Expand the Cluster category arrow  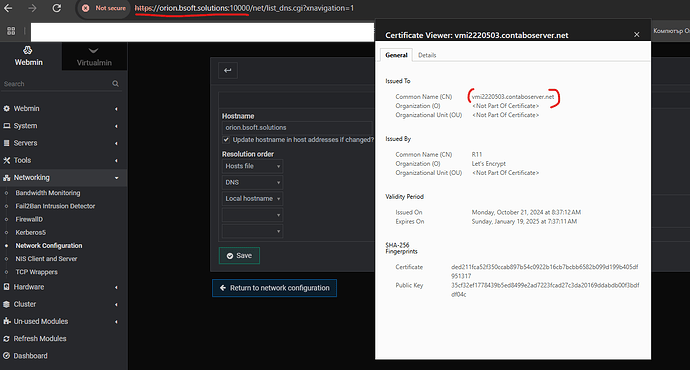pyautogui.click(x=116, y=304)
